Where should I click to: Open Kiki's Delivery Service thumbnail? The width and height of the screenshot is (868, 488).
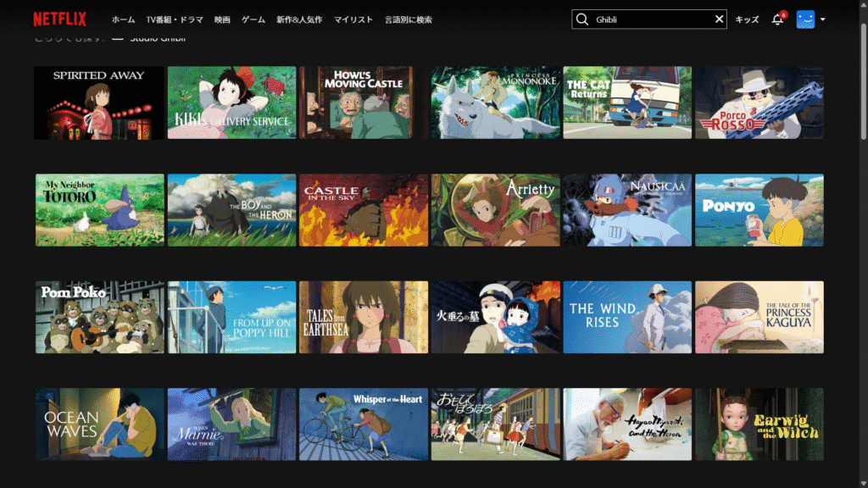pyautogui.click(x=232, y=103)
